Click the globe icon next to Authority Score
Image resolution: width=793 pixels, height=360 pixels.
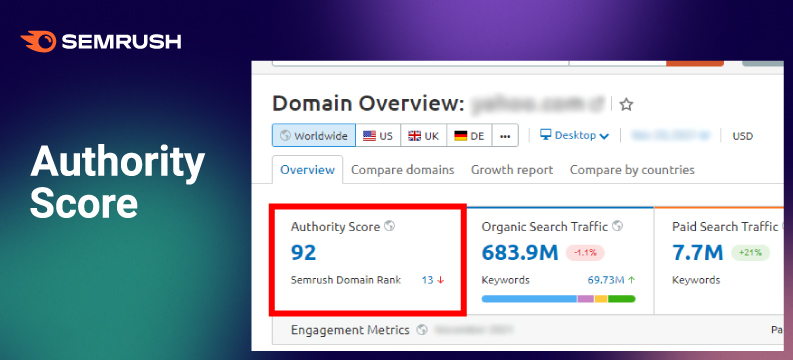click(x=389, y=226)
